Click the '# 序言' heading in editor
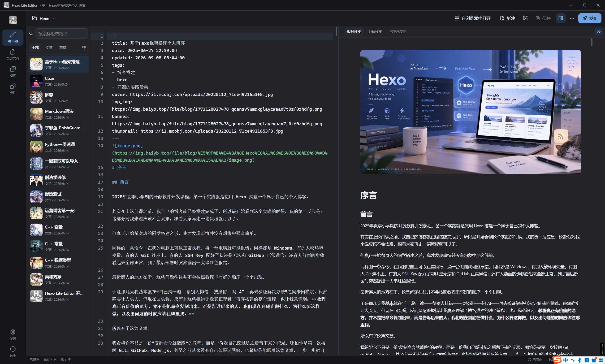 point(119,168)
